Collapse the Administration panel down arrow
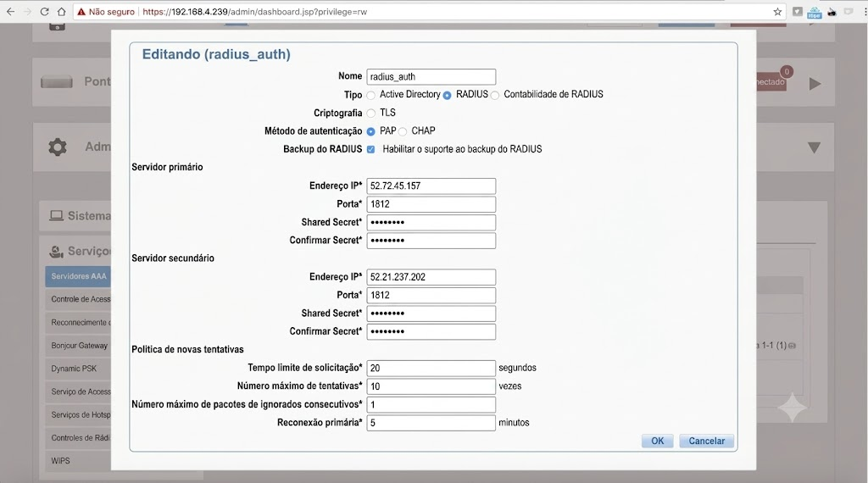This screenshot has height=483, width=868. (x=814, y=147)
